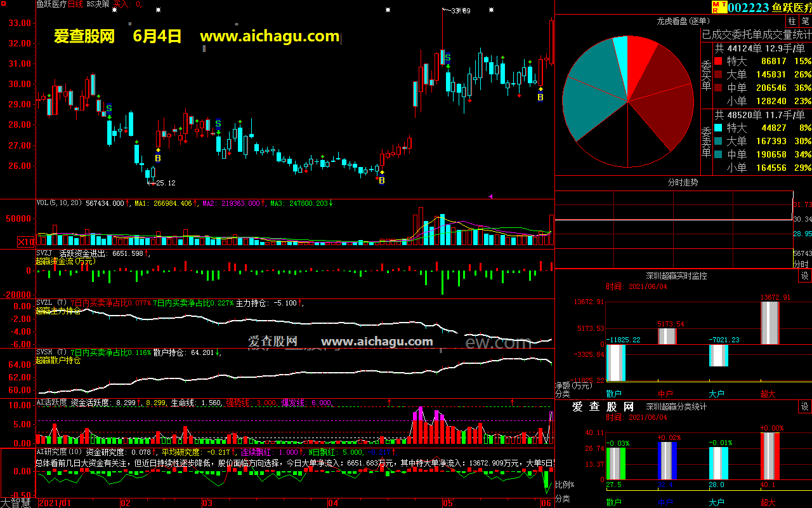
Task: Click the B buy marker near June
Action: tap(540, 97)
